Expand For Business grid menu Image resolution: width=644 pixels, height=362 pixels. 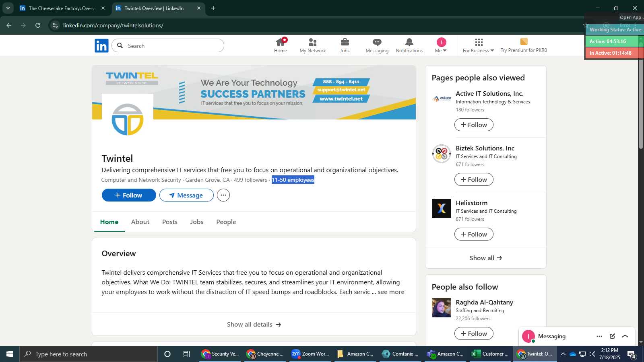coord(478,45)
